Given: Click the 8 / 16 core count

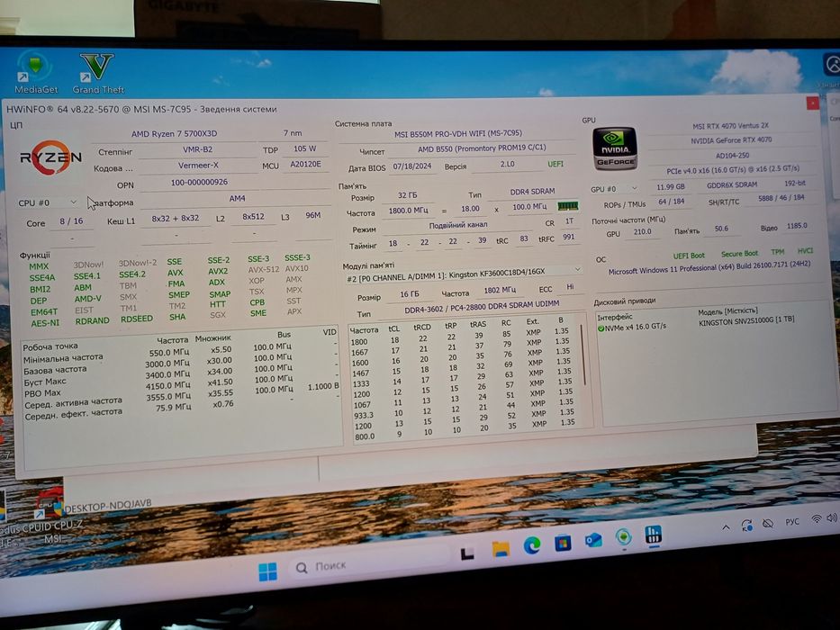Looking at the screenshot, I should coord(71,220).
